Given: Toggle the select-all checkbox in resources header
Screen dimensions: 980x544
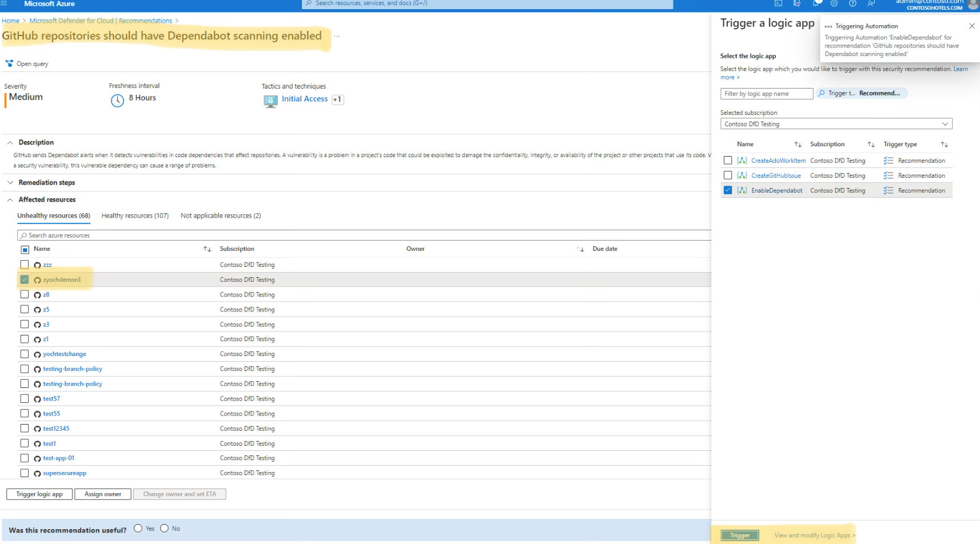Looking at the screenshot, I should click(x=25, y=250).
